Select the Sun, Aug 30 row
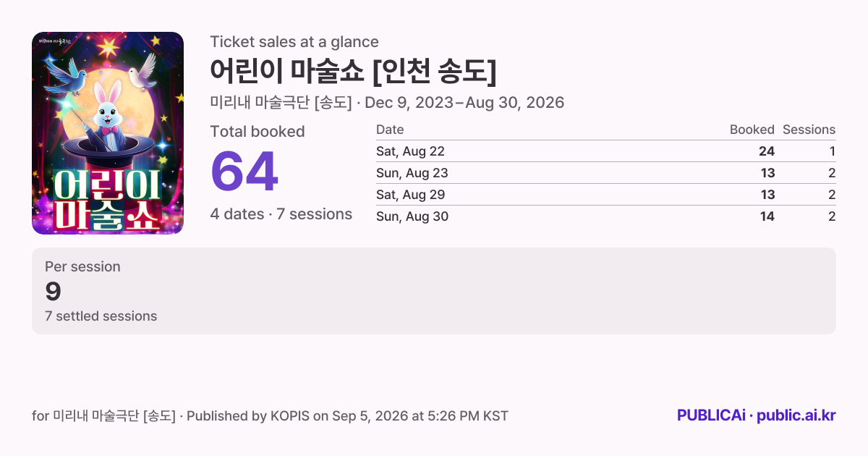The image size is (868, 456). (605, 216)
